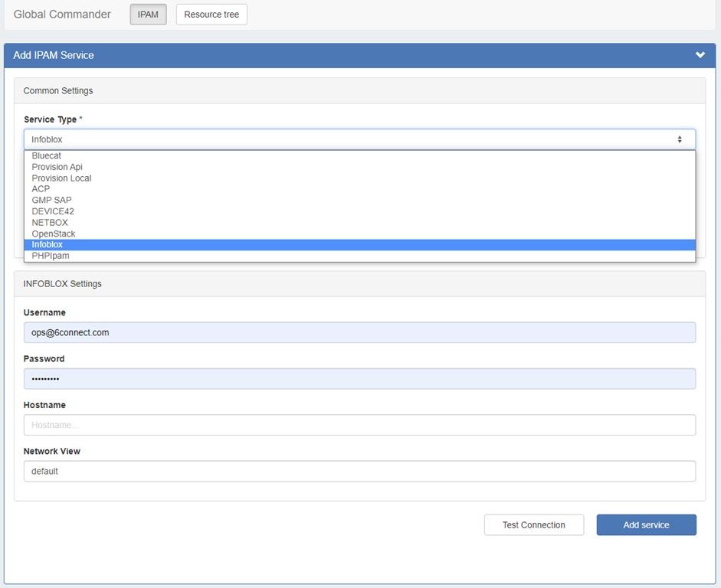Click into the Username field
The height and width of the screenshot is (588, 721).
click(x=359, y=332)
